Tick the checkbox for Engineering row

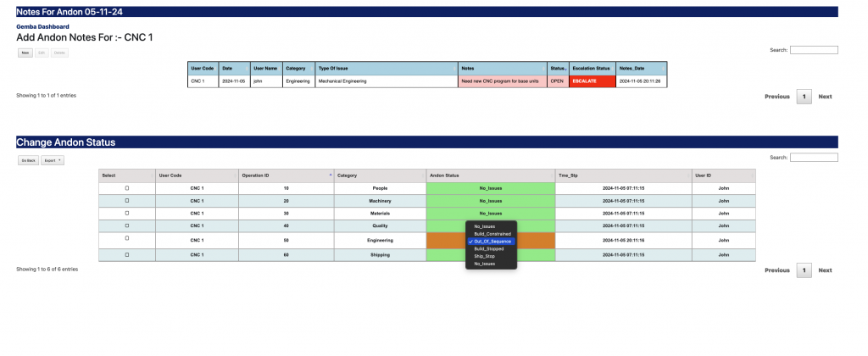pos(127,239)
